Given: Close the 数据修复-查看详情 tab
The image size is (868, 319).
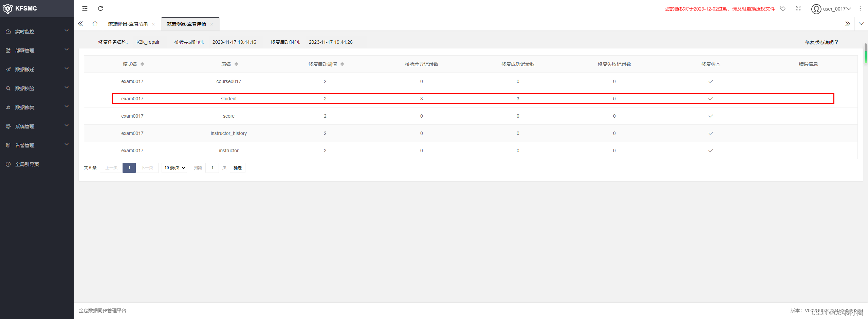Looking at the screenshot, I should (x=211, y=24).
